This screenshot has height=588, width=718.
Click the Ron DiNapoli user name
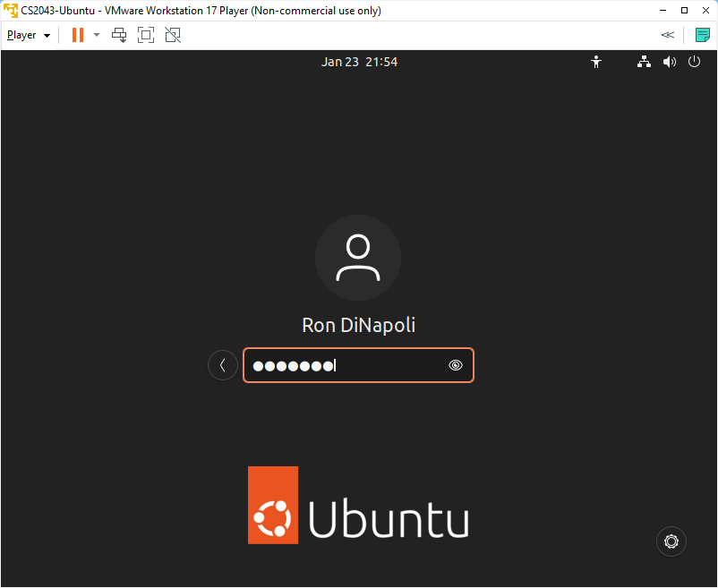[358, 325]
